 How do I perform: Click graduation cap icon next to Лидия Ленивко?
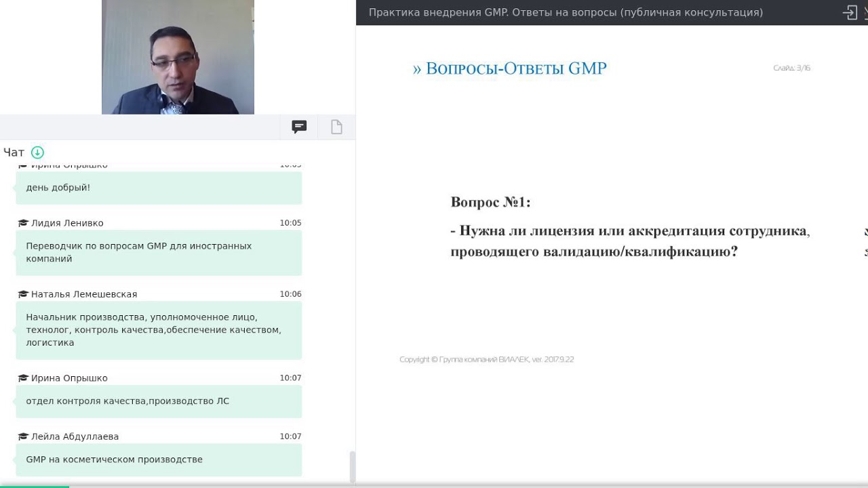pyautogui.click(x=23, y=223)
